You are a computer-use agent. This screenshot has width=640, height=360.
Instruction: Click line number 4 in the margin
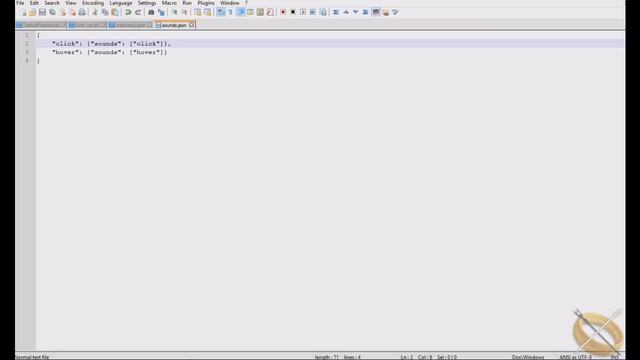pos(27,61)
